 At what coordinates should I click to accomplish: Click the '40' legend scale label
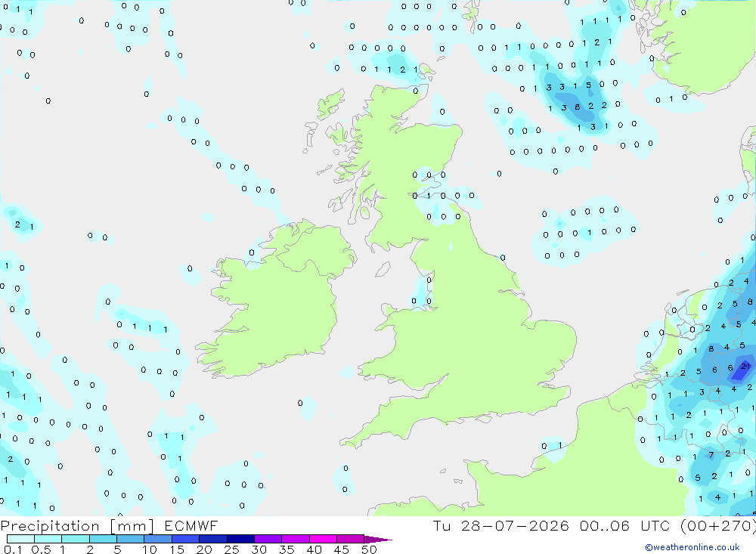pyautogui.click(x=314, y=549)
